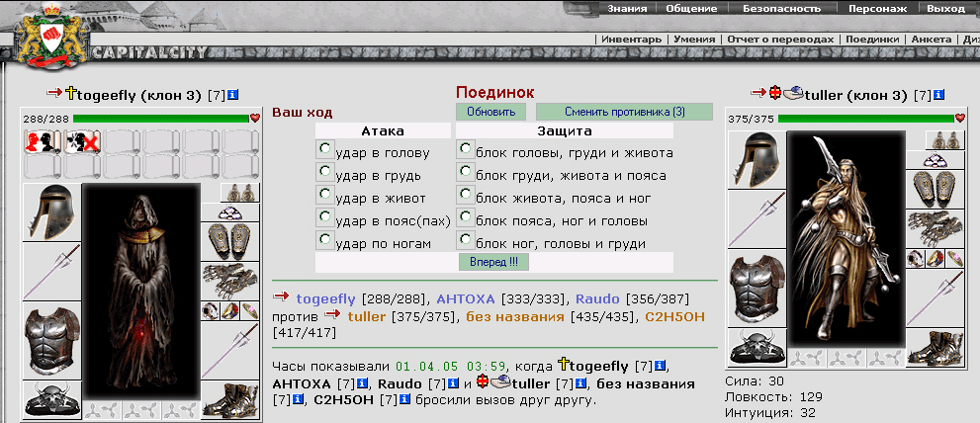The width and height of the screenshot is (980, 423).
Task: Click 'Интуиция: 32' stat text
Action: click(770, 412)
